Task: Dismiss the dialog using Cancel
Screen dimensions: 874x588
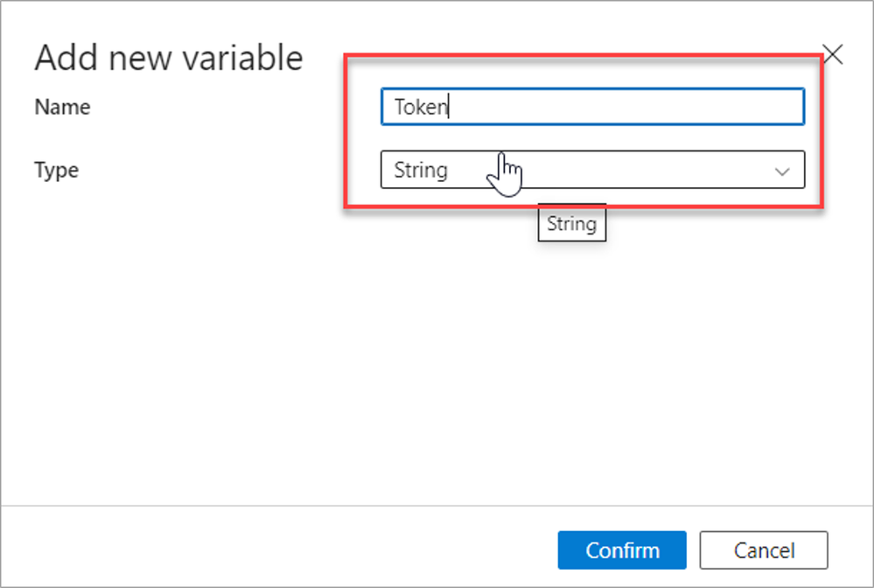Action: coord(764,550)
